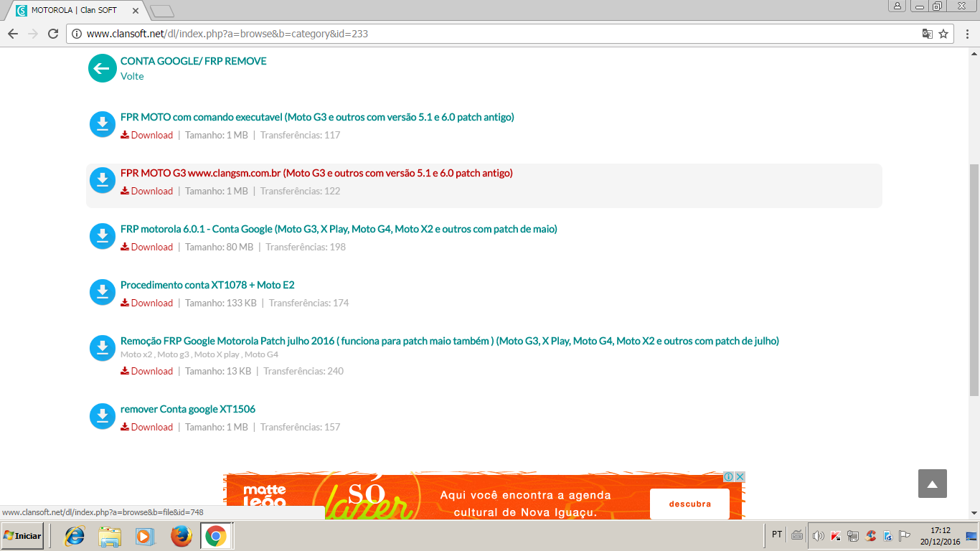Click the site info icon in address bar
This screenshot has height=551, width=980.
(x=77, y=34)
